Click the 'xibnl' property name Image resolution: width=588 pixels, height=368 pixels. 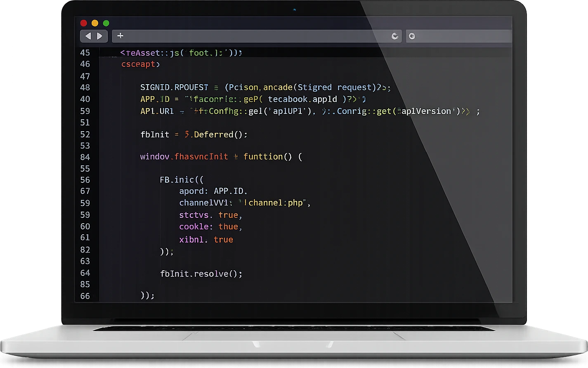pos(191,240)
